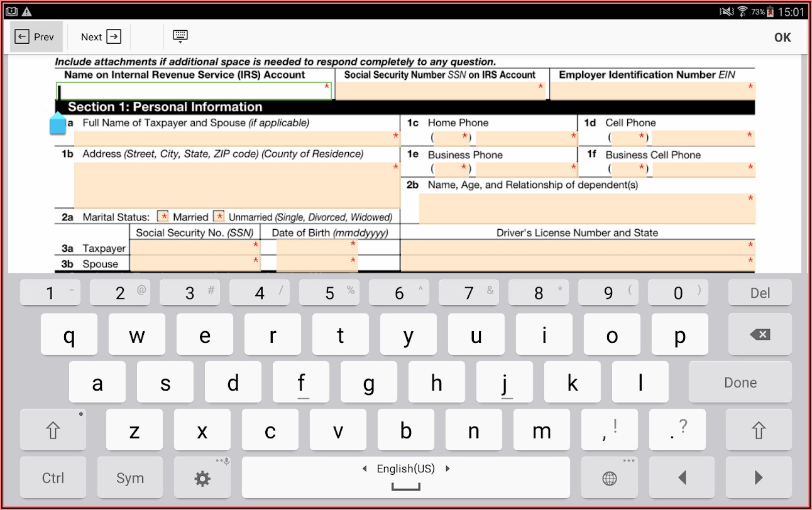The width and height of the screenshot is (812, 510).
Task: Click the 1f Business Cell Phone area code box
Action: 629,170
